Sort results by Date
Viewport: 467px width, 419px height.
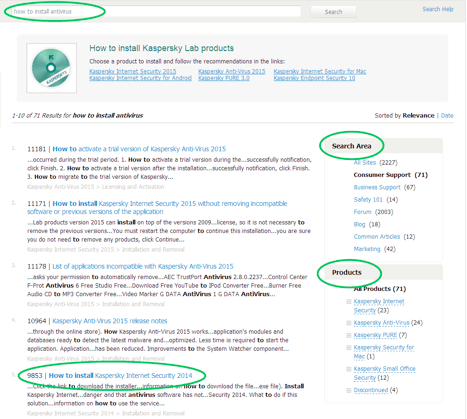(x=447, y=116)
